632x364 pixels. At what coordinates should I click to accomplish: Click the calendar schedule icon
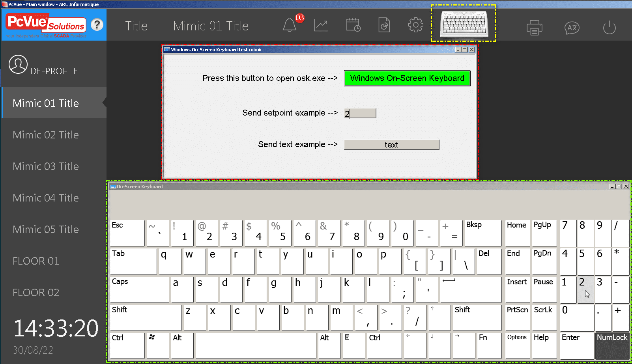coord(353,26)
